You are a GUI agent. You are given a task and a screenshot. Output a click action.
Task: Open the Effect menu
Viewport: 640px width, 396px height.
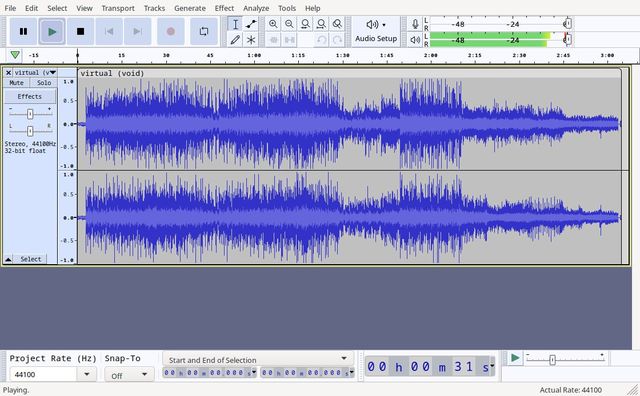click(x=224, y=8)
